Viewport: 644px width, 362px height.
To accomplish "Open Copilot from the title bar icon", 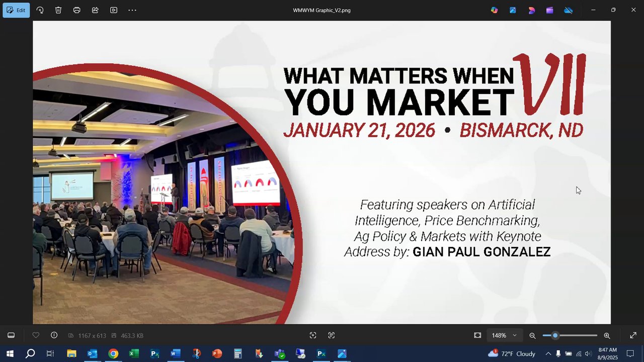I will click(x=494, y=10).
